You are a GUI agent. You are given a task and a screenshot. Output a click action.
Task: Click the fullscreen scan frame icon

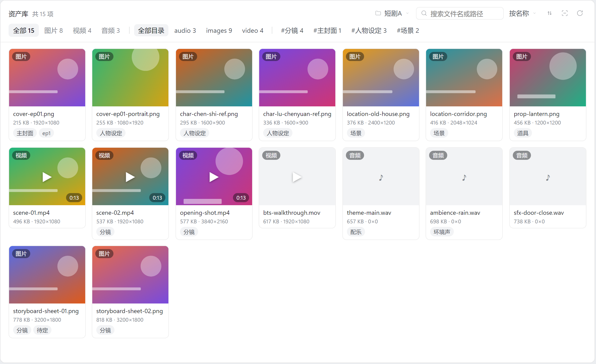(565, 13)
